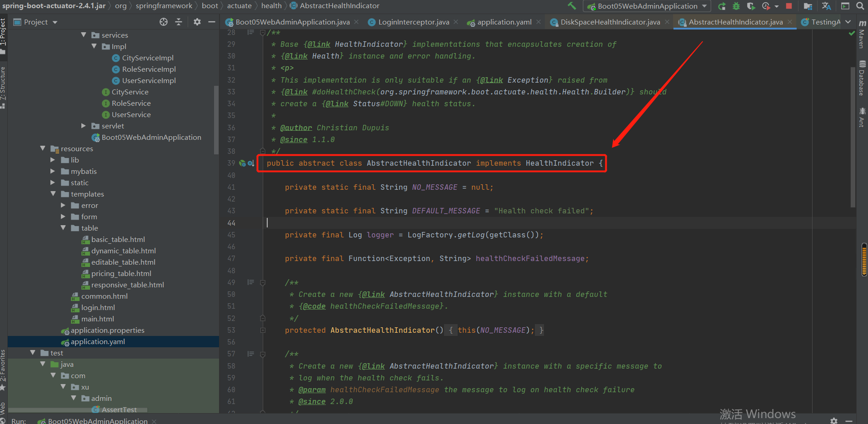The width and height of the screenshot is (868, 424).
Task: Click the Rerun application icon
Action: pyautogui.click(x=722, y=6)
